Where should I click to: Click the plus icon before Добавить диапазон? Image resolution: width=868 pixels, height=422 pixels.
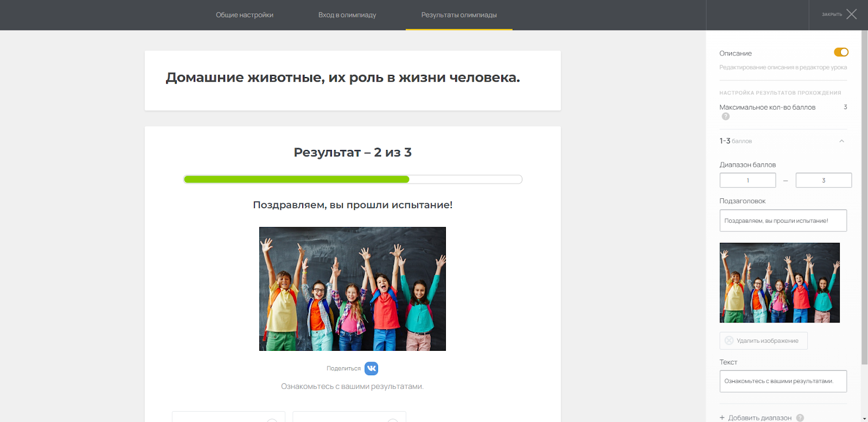point(722,418)
